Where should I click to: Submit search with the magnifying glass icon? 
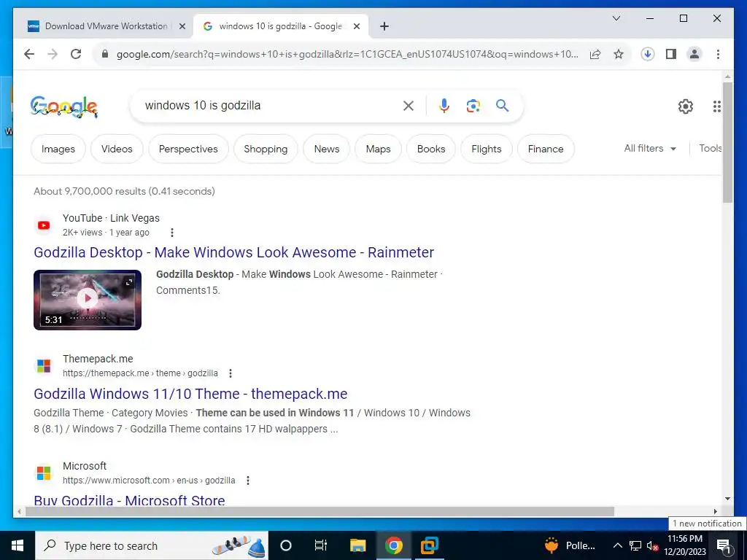pyautogui.click(x=502, y=105)
